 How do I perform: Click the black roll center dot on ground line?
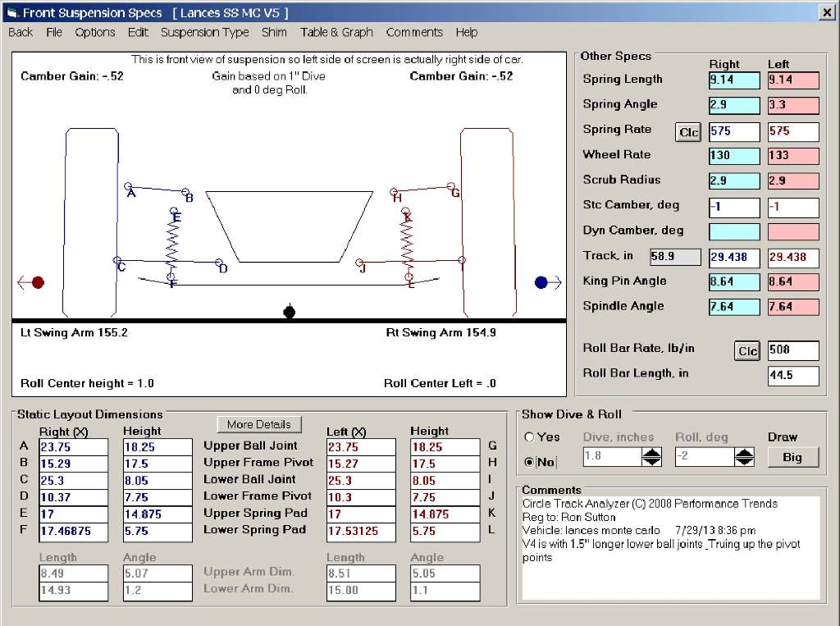click(289, 312)
